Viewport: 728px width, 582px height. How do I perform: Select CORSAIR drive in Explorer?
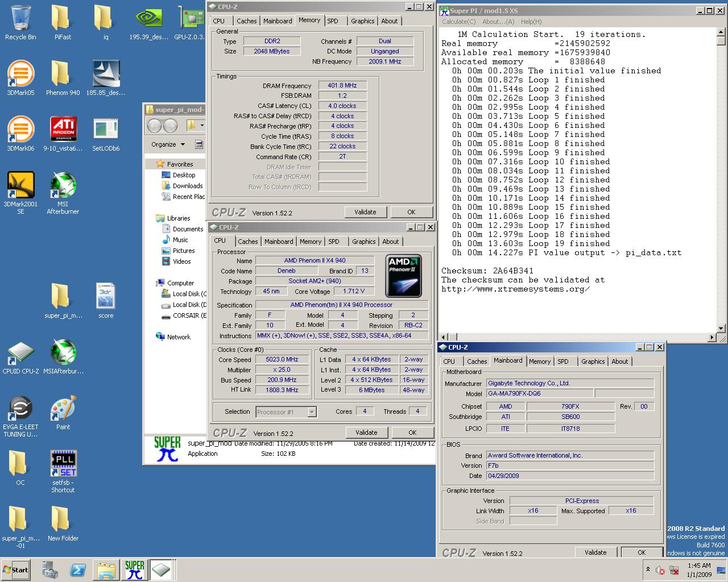coord(183,315)
